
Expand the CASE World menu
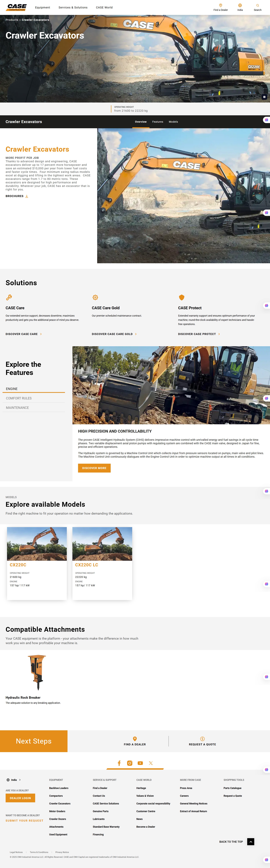pos(104,7)
